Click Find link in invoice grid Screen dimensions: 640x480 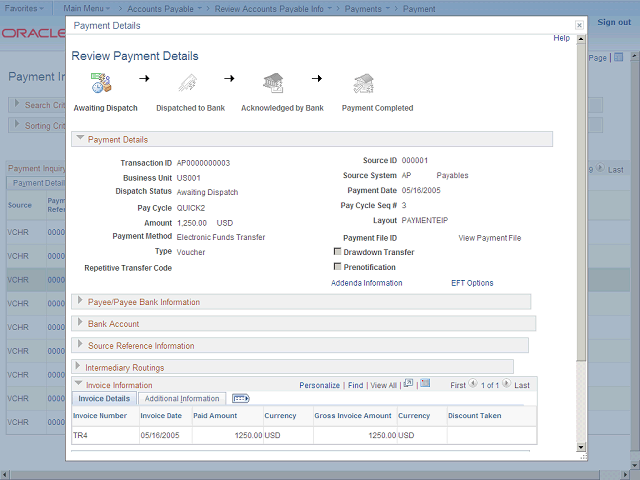[356, 385]
